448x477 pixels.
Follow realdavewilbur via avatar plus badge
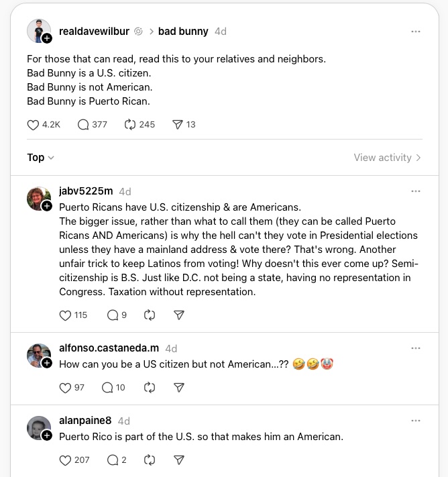(x=47, y=38)
